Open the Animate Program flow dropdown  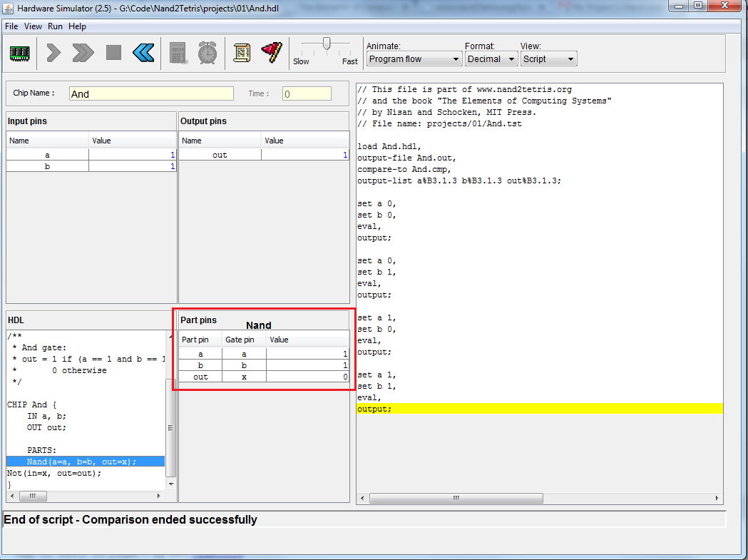coord(414,59)
